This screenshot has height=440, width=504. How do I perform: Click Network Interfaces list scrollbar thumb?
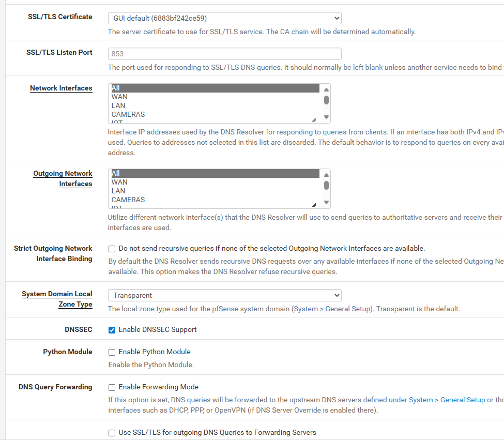coord(326,100)
